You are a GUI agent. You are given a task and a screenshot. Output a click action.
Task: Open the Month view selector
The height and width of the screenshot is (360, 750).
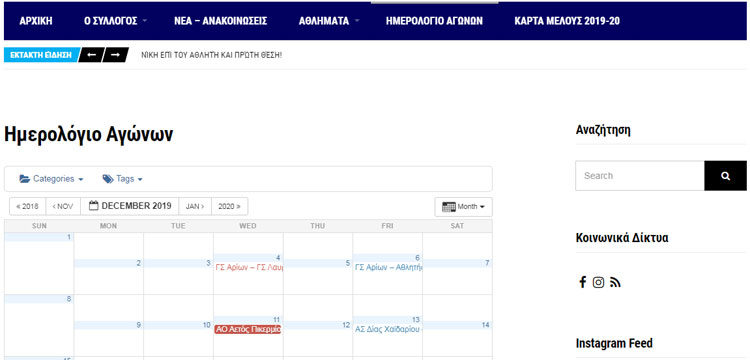click(x=463, y=207)
